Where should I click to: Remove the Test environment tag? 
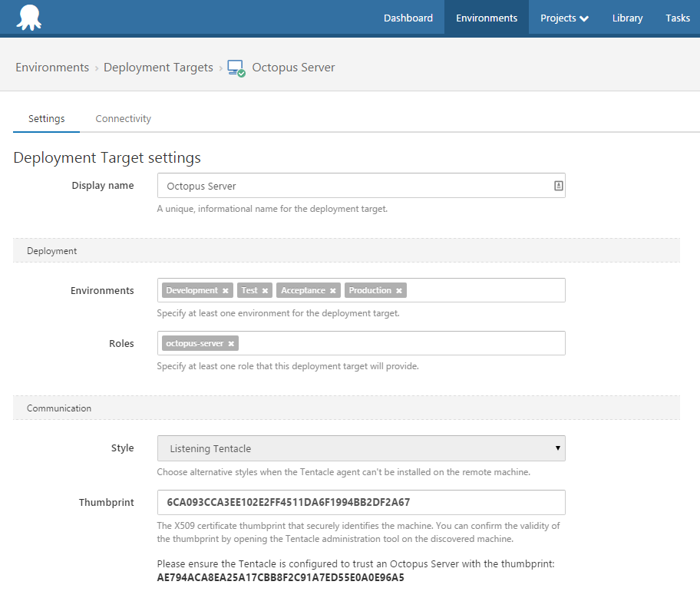point(265,291)
